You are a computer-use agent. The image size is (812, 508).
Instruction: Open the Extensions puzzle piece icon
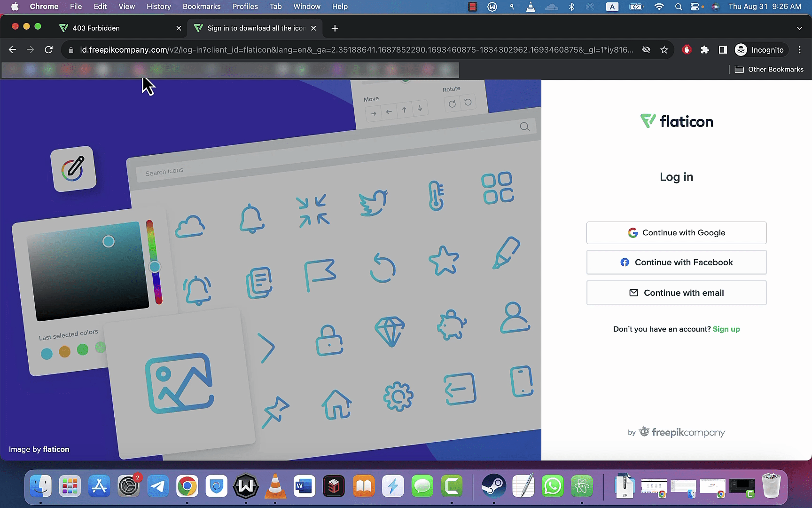pyautogui.click(x=704, y=49)
